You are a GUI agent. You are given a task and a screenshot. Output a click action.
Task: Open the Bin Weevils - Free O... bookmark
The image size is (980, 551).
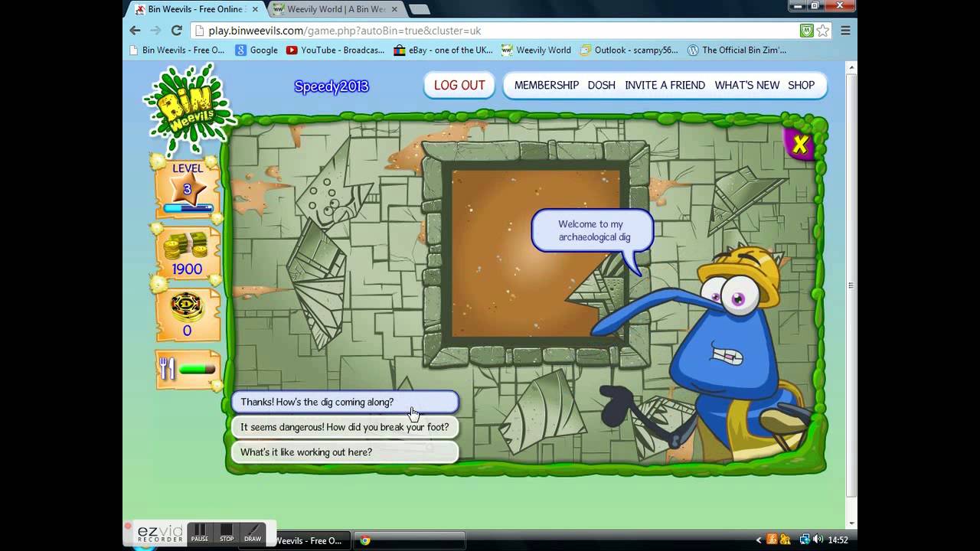tap(176, 51)
